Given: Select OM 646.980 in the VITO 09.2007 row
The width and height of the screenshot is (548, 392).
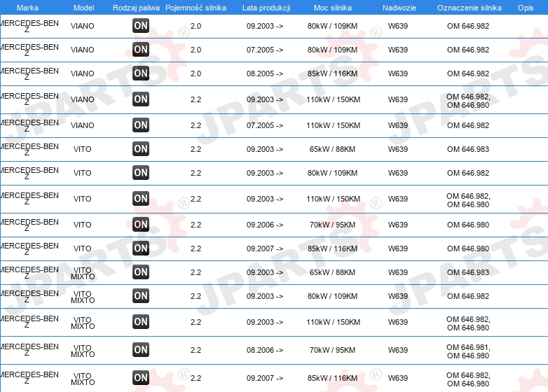Looking at the screenshot, I should point(468,249).
